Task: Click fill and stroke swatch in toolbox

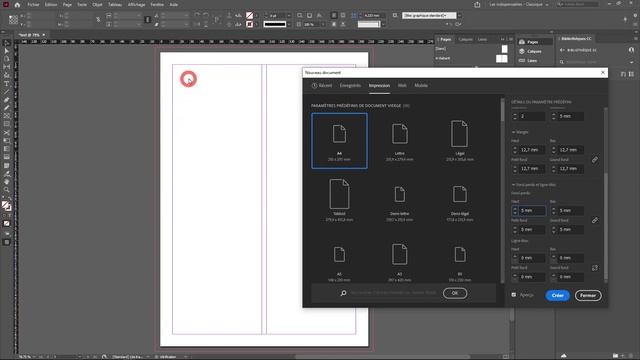Action: coord(6,205)
